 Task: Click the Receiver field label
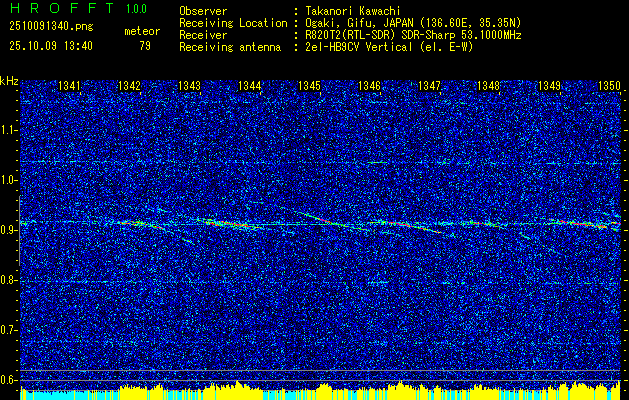203,35
